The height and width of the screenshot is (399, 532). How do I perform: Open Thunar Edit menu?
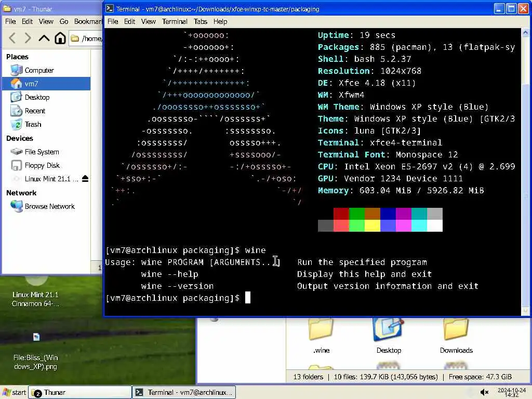27,21
